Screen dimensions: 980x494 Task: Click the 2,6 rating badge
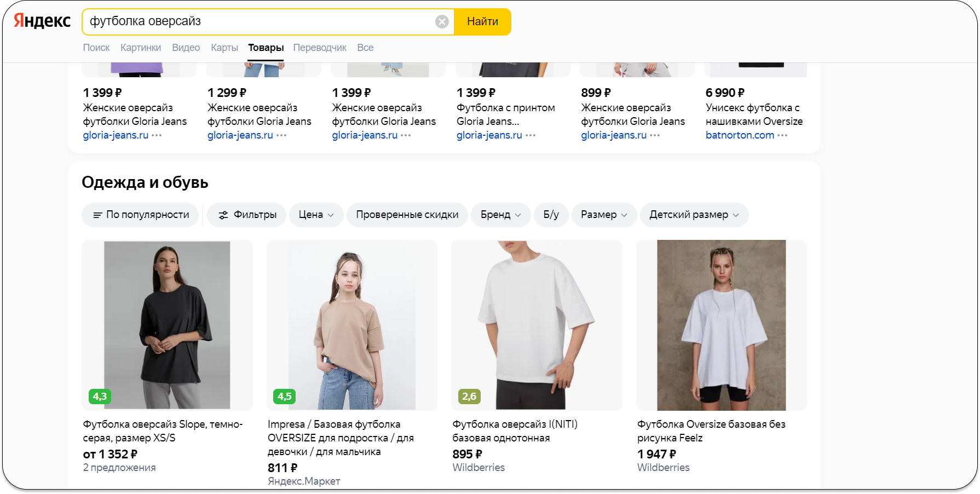pos(469,397)
